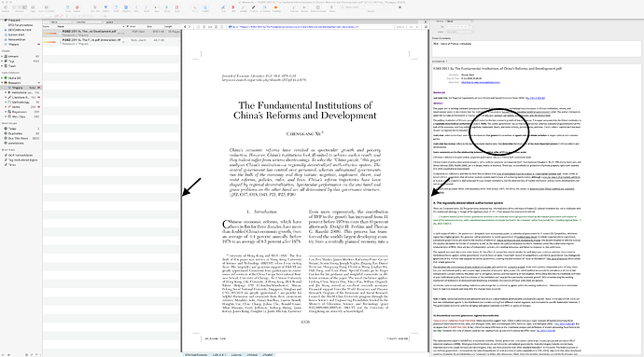
Task: Select the row ending Annotation.rtf
Action: (111, 41)
